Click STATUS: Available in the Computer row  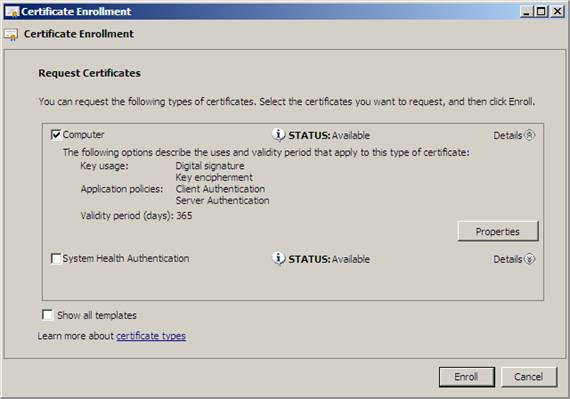(329, 136)
